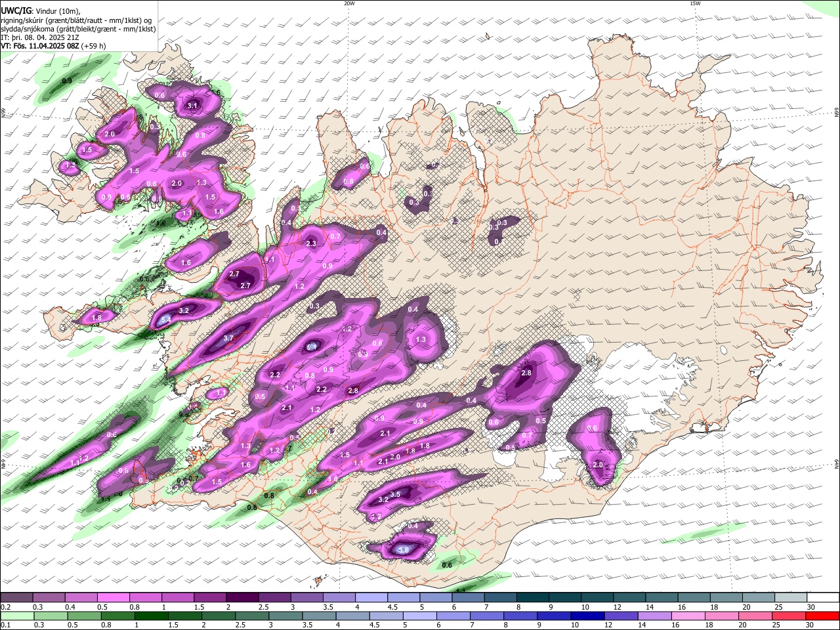This screenshot has width=840, height=630.
Task: Click the header line starting "rigning/skúrir"
Action: tap(75, 20)
